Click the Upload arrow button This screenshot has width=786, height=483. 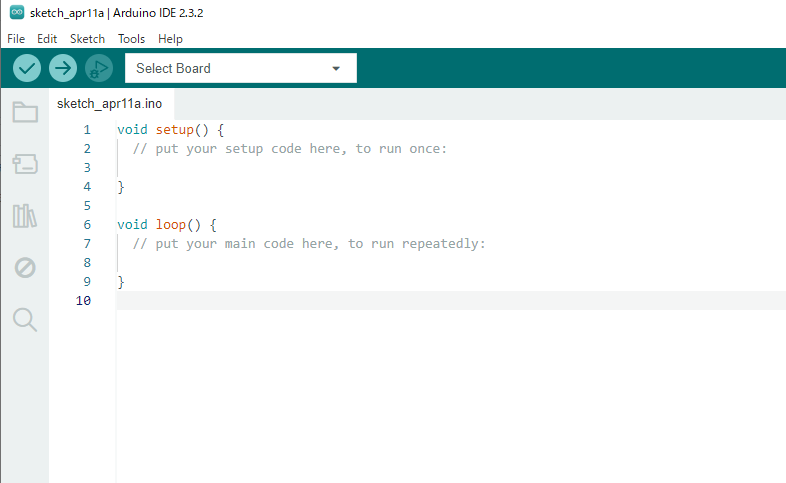pyautogui.click(x=63, y=68)
